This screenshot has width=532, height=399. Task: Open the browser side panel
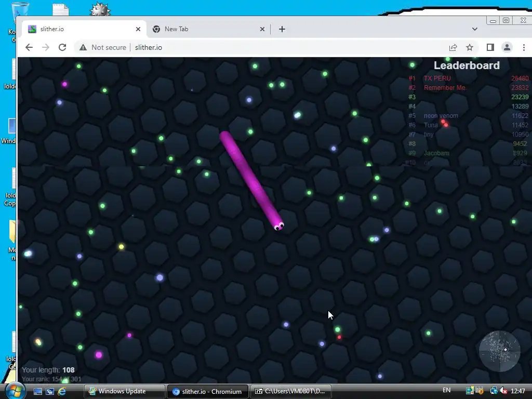click(490, 47)
